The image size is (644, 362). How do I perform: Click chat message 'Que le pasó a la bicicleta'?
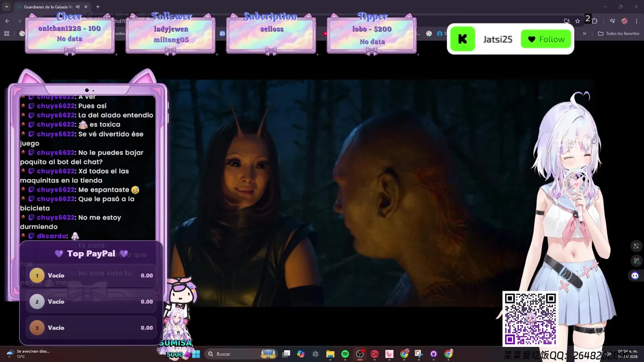77,204
